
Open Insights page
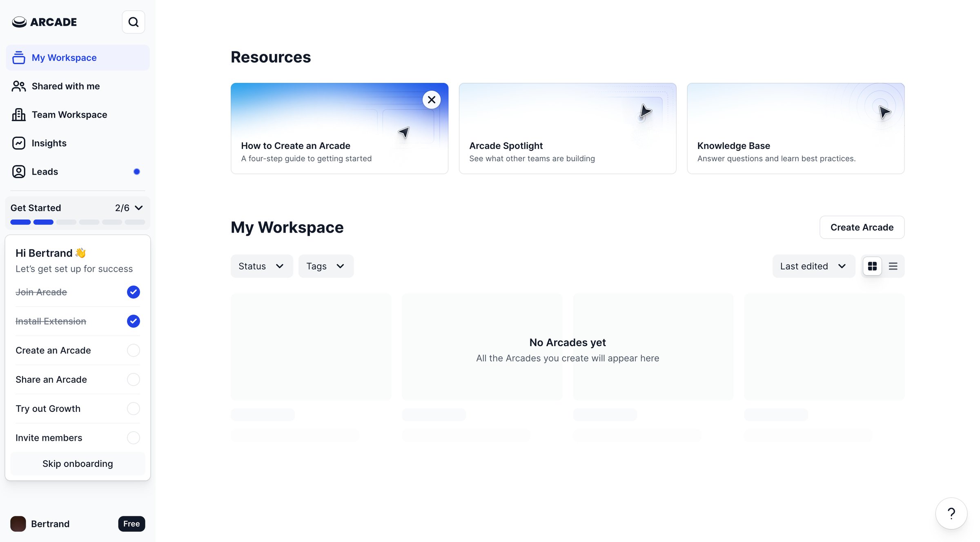click(78, 143)
